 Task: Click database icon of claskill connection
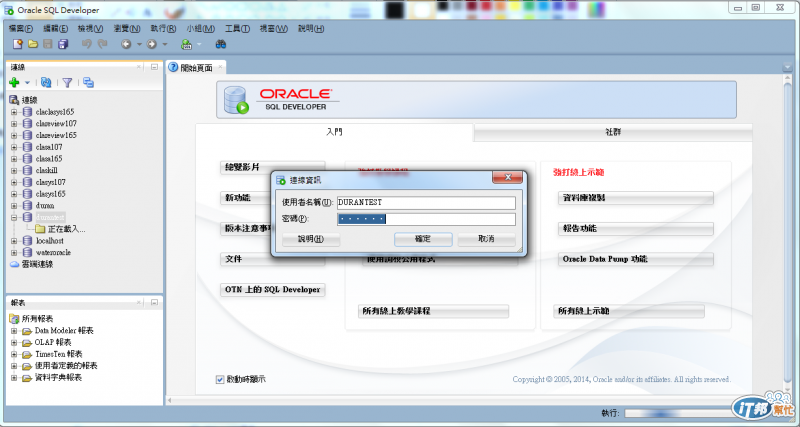tap(27, 170)
